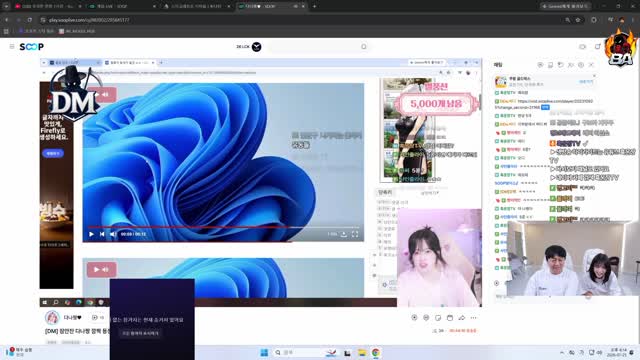
Task: Click third chat panel header icon
Action: (x=560, y=65)
